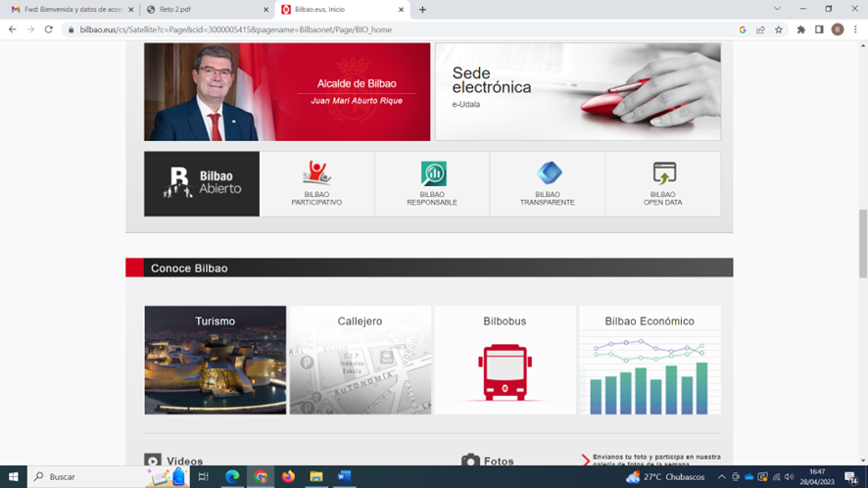Close the Reto 2.pdf tab

265,10
